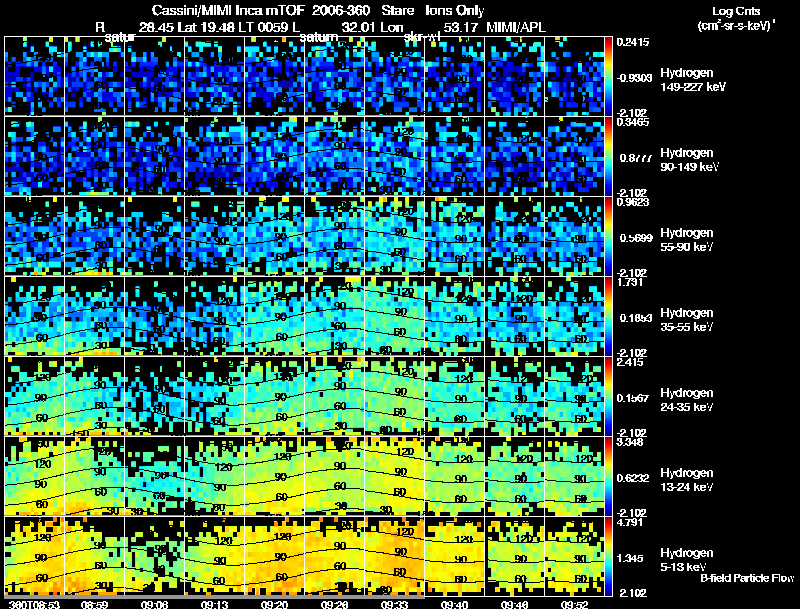Click the '09:46' time axis label

click(514, 604)
